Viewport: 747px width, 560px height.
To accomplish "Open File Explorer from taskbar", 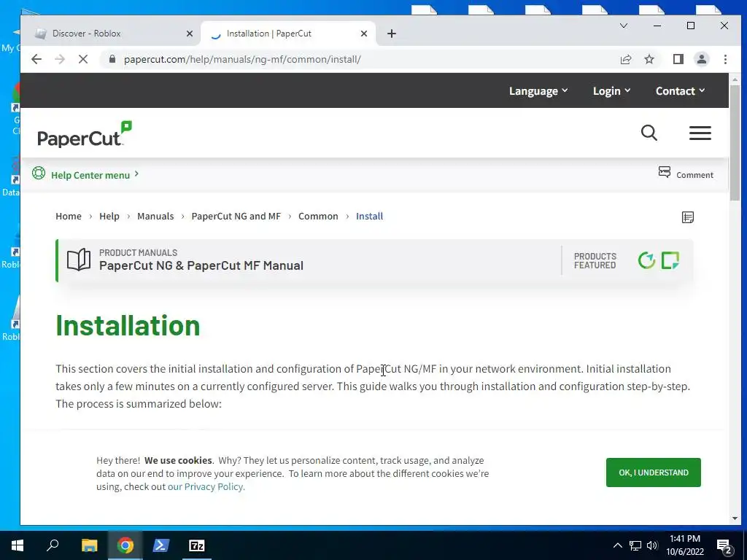I will tap(89, 545).
